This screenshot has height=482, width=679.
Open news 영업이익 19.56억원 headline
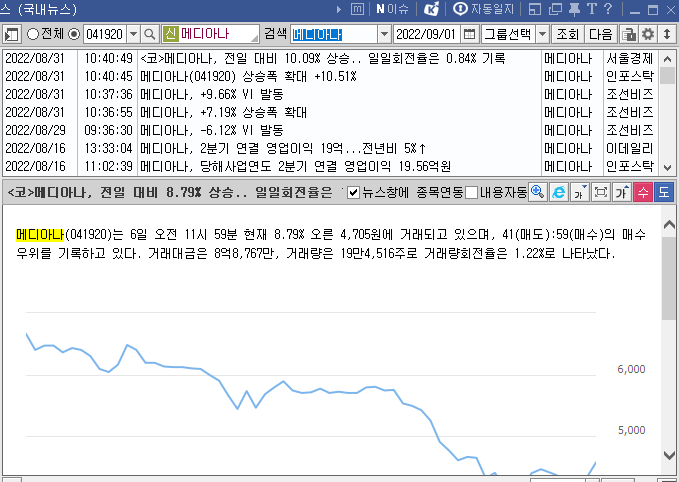click(296, 166)
